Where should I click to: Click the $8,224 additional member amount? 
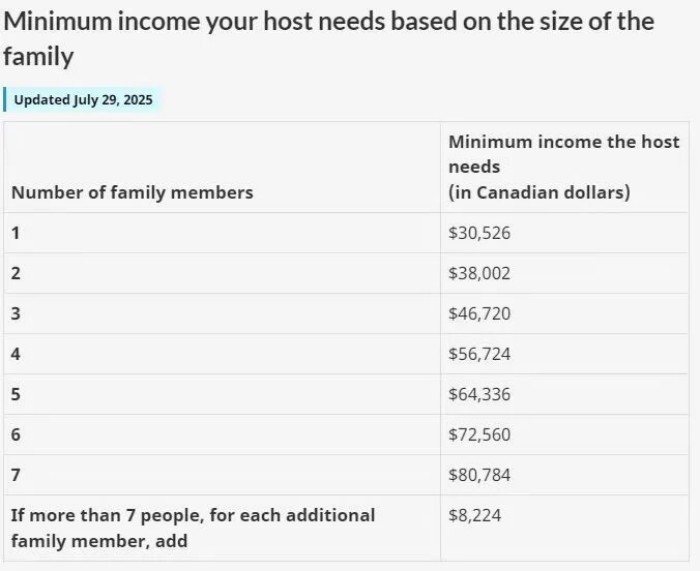point(475,515)
